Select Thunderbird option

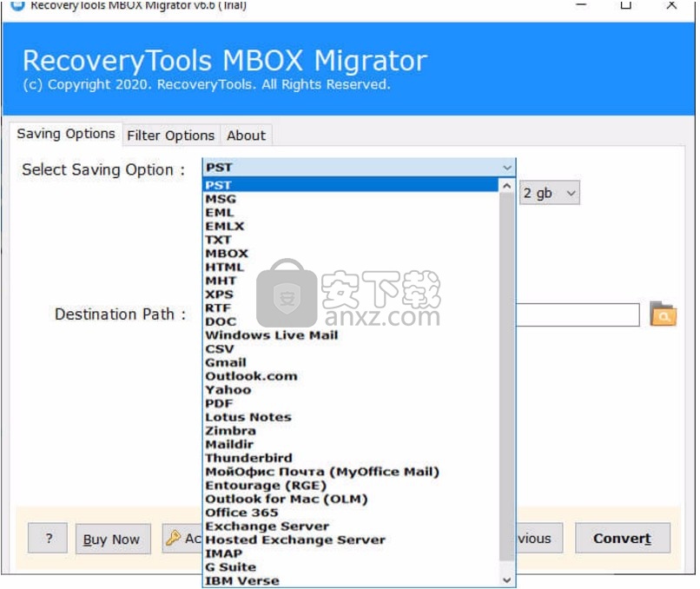pyautogui.click(x=351, y=458)
